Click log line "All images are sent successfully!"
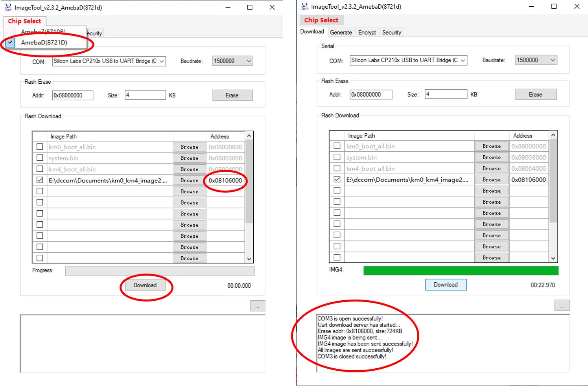The image size is (588, 386). click(x=356, y=350)
